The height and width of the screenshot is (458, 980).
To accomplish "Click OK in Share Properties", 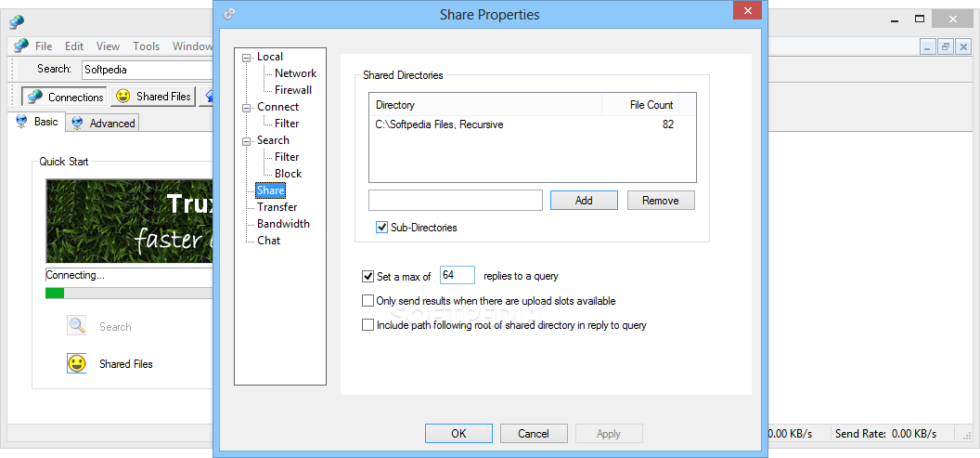I will click(458, 434).
